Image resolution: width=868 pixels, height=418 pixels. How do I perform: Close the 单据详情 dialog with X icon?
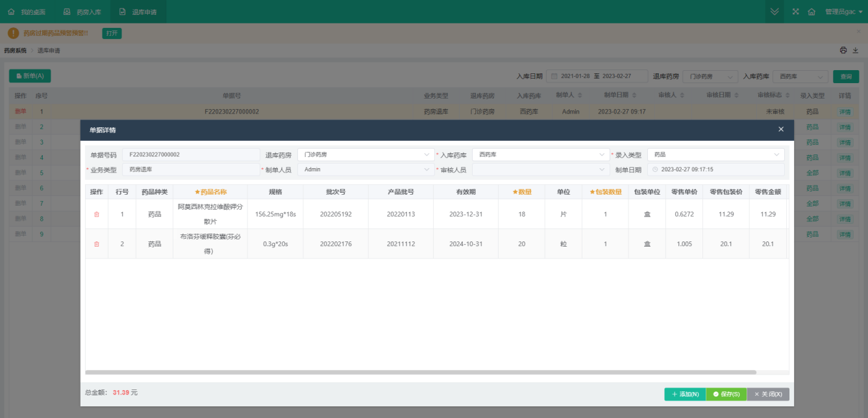pyautogui.click(x=781, y=130)
